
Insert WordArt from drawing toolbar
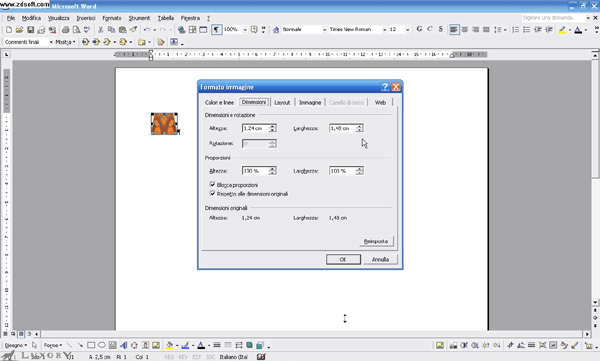(123, 345)
